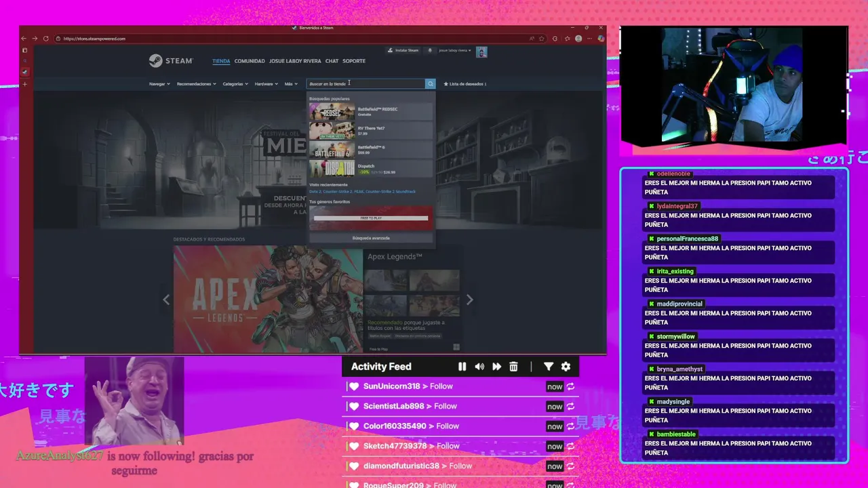Viewport: 868px width, 488px height.
Task: Click chat username stormywillow
Action: coord(675,336)
